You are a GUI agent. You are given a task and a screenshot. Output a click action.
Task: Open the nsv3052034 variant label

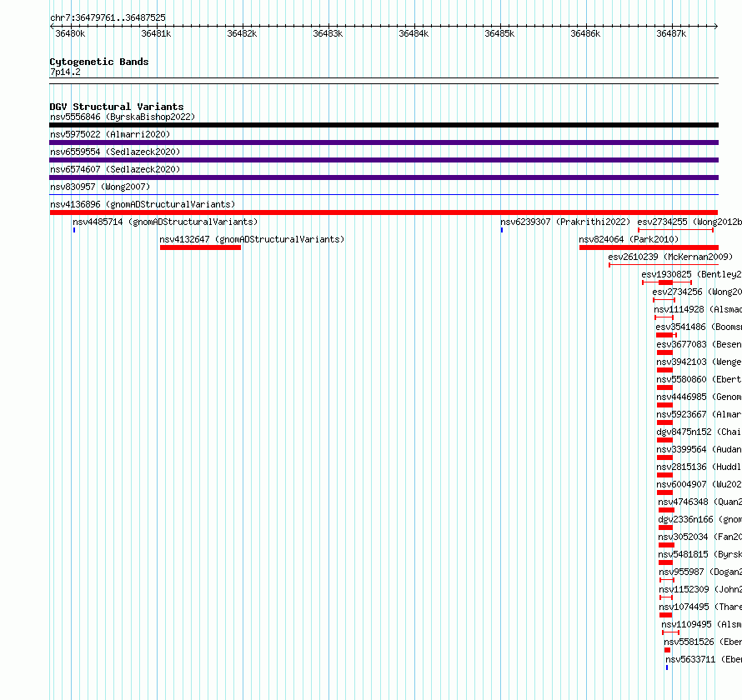[699, 537]
